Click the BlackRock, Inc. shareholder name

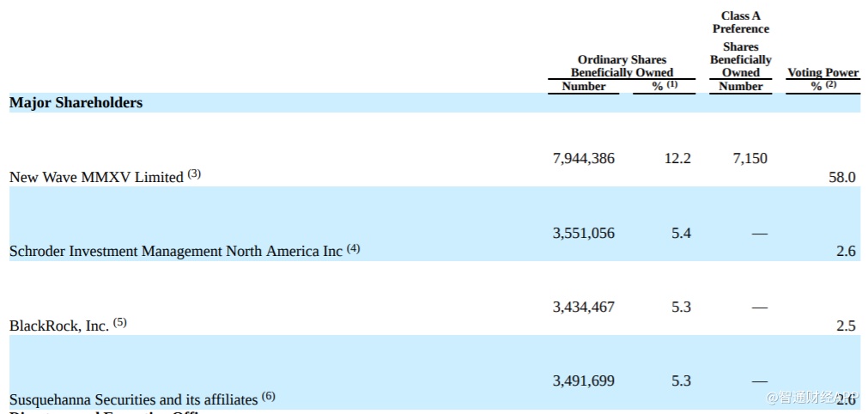[x=59, y=326]
